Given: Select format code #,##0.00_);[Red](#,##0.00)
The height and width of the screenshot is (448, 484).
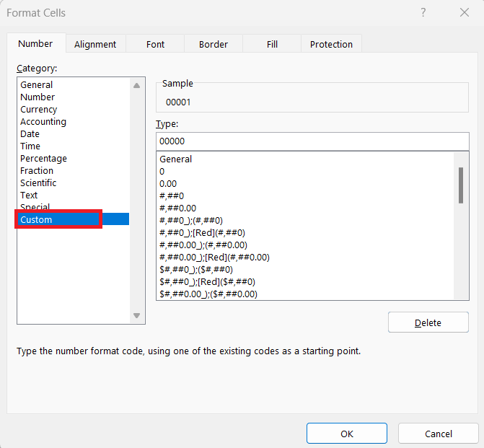Looking at the screenshot, I should point(305,258).
